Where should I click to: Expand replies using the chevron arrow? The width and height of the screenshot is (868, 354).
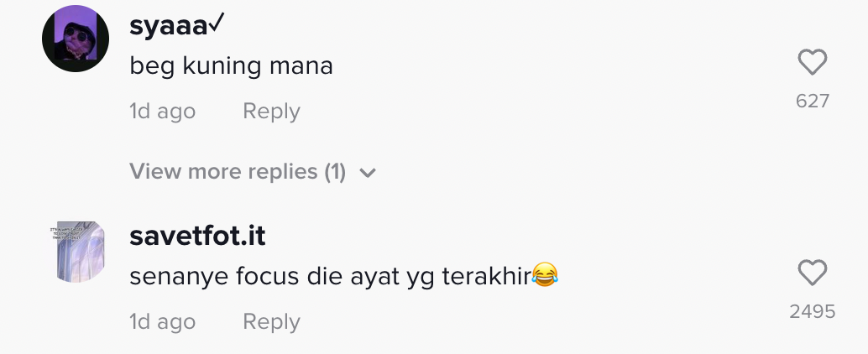[x=367, y=174]
